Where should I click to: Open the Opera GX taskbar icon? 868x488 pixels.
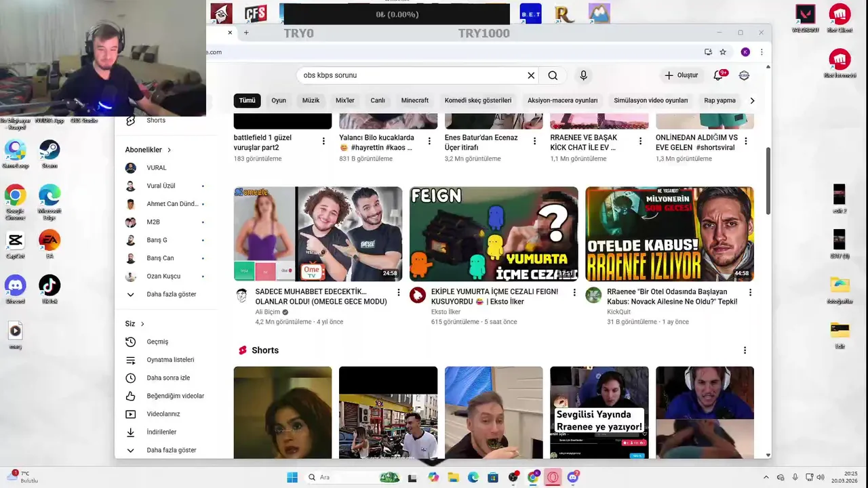(x=553, y=477)
